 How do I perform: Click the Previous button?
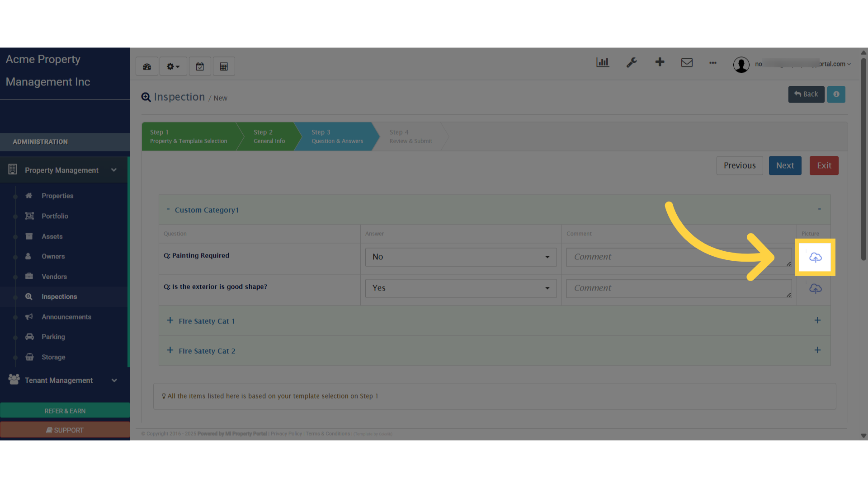[x=740, y=165]
